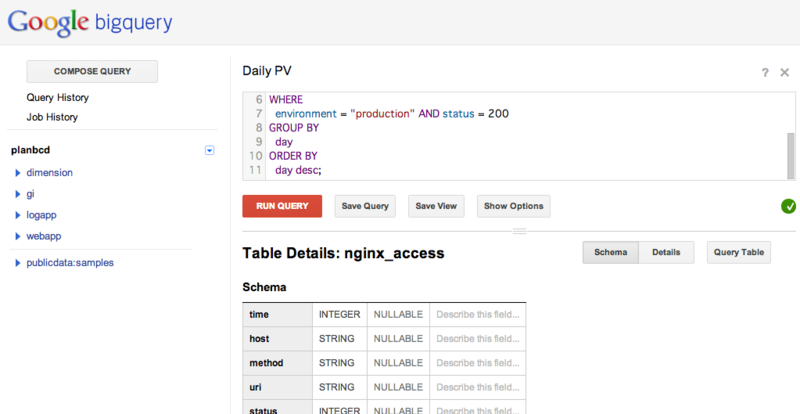Click the GROUP BY keyword in editor
The width and height of the screenshot is (800, 414).
pyautogui.click(x=294, y=128)
